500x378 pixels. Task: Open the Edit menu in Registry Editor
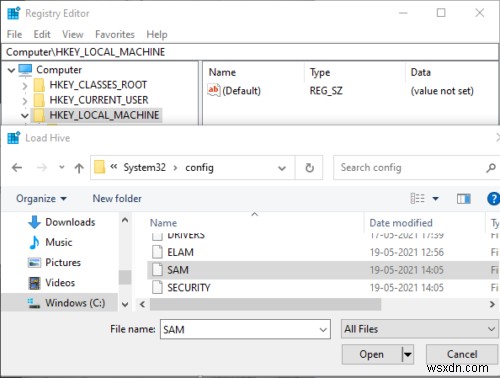(x=42, y=34)
